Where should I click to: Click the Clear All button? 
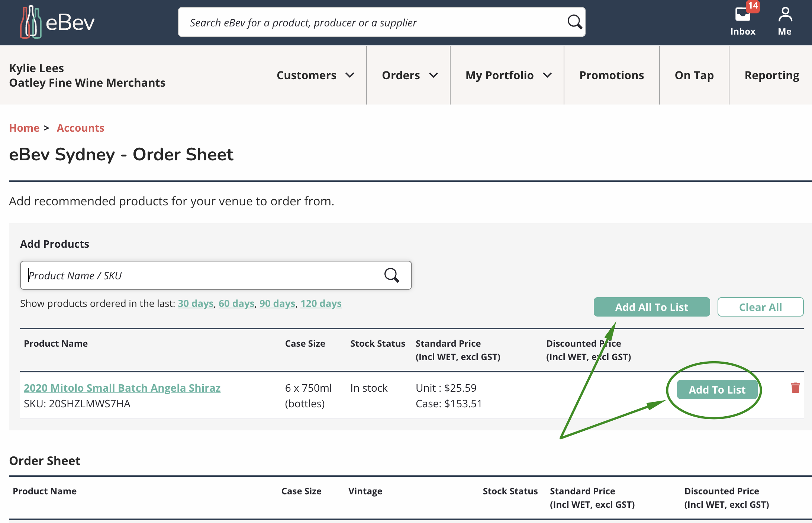click(760, 307)
